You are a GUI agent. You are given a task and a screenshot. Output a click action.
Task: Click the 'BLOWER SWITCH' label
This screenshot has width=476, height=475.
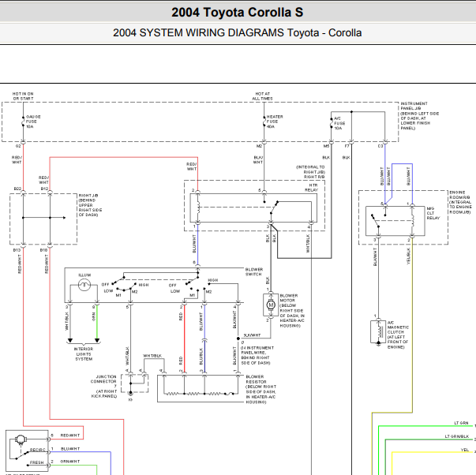(x=253, y=271)
